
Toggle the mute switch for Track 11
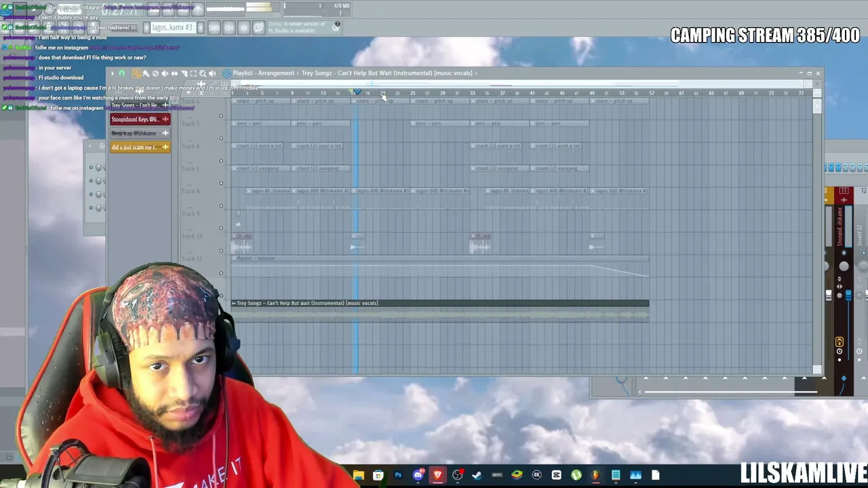[x=221, y=273]
